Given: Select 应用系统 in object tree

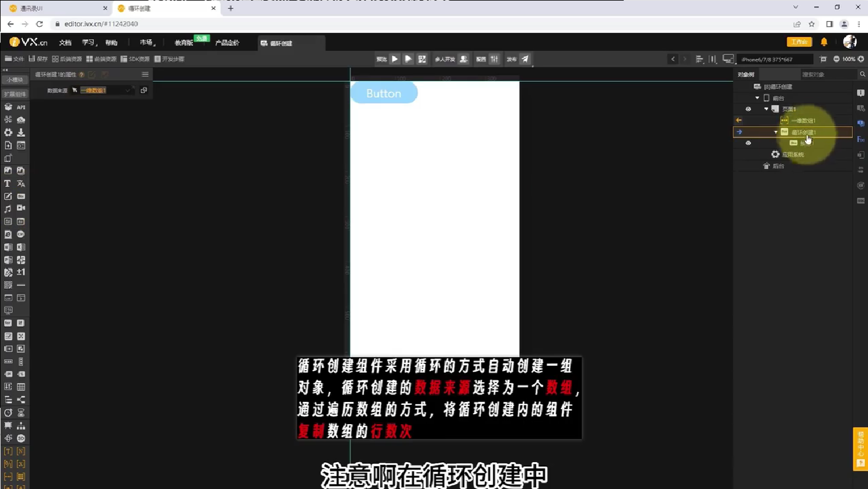Looking at the screenshot, I should coord(793,155).
